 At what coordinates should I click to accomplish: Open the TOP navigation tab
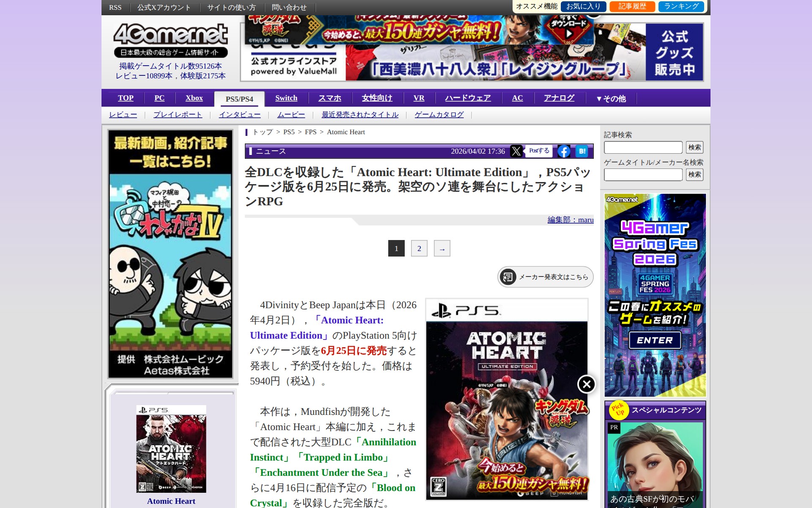point(126,98)
